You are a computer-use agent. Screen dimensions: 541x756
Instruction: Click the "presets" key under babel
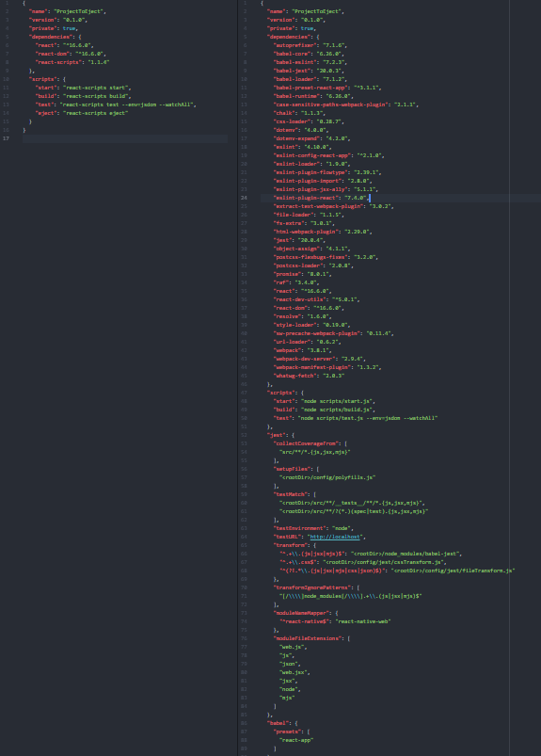coord(288,732)
